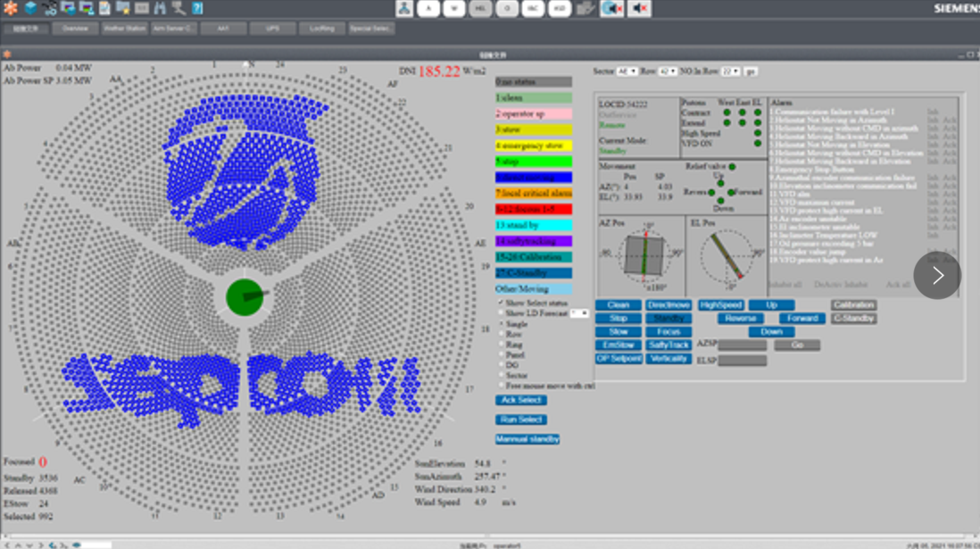Open the Sector dropdown
980x549 pixels.
(x=627, y=71)
